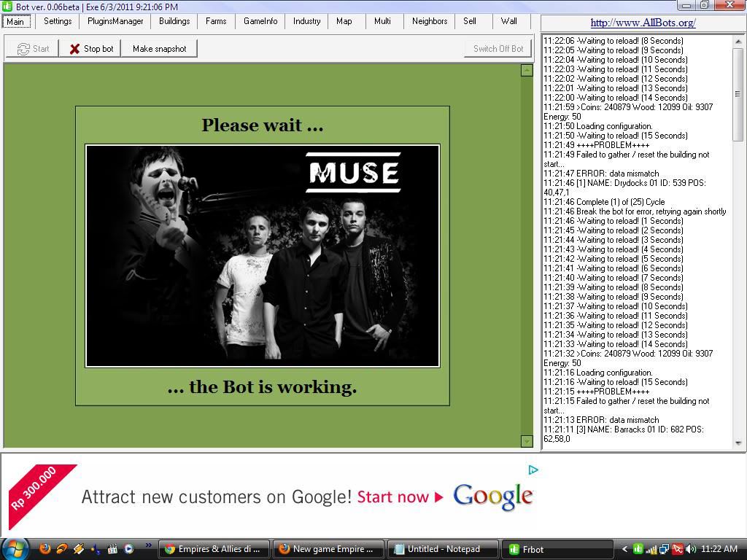Click the Make snapshot button
Viewport: 747px width, 560px height.
point(160,49)
